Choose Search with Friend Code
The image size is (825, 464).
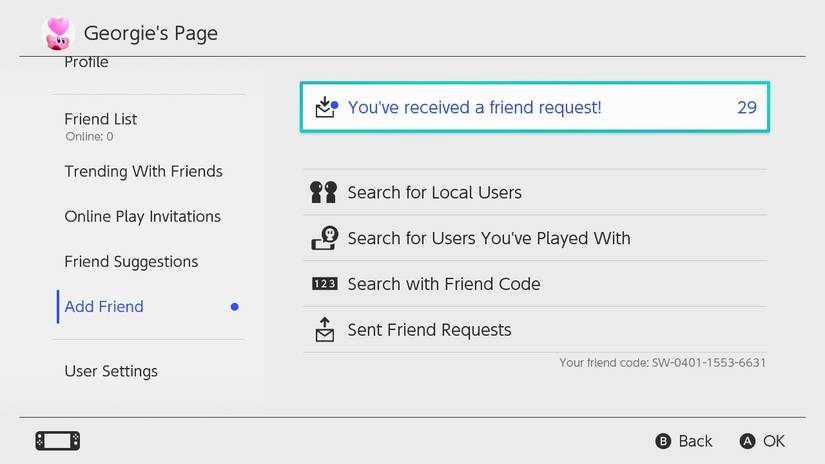click(x=443, y=284)
